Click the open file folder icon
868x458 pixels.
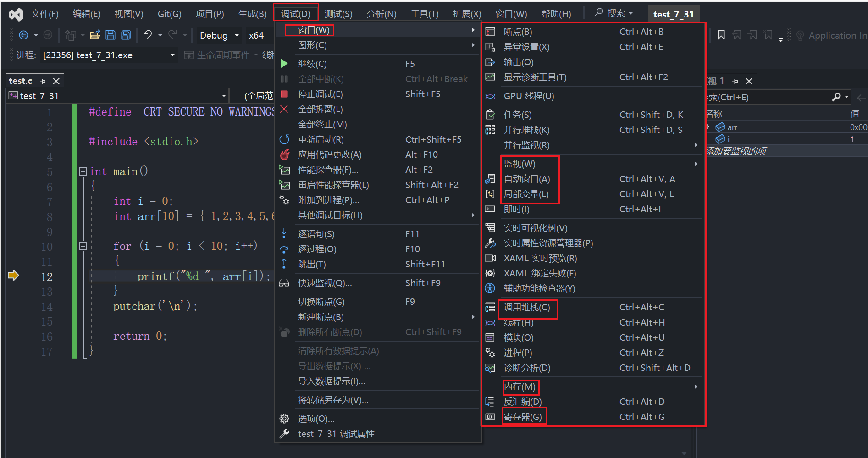coord(95,35)
